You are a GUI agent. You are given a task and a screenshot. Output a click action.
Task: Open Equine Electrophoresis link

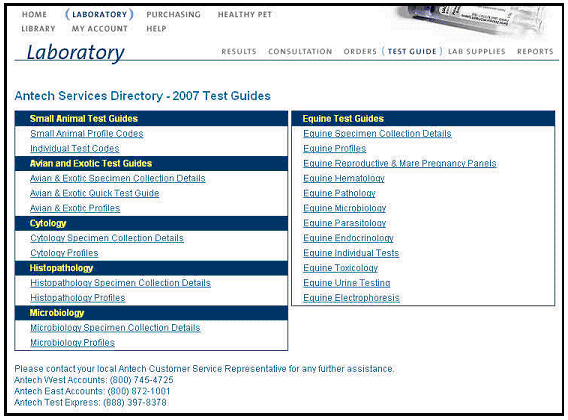[x=351, y=298]
